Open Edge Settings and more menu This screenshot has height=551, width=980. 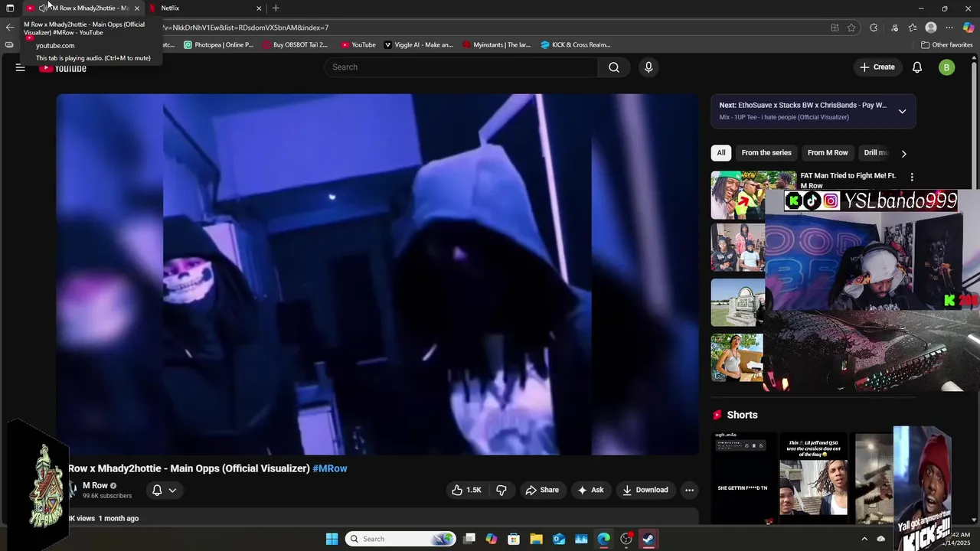(x=949, y=28)
